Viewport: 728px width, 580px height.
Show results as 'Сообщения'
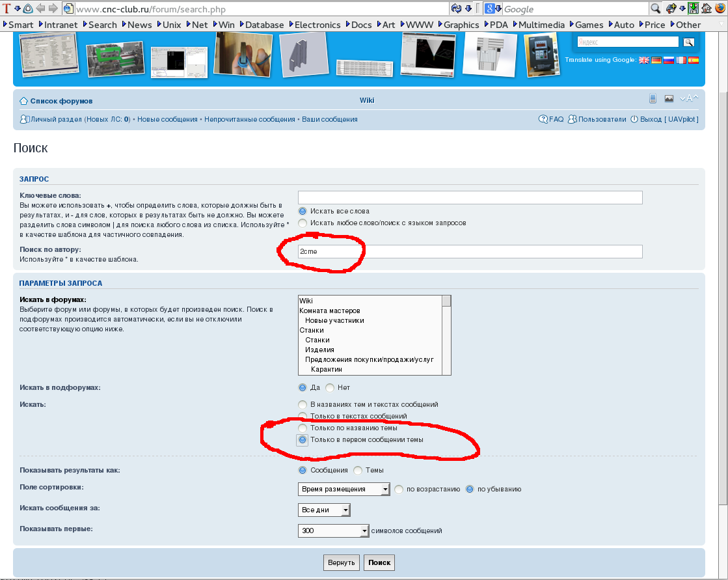click(x=303, y=471)
